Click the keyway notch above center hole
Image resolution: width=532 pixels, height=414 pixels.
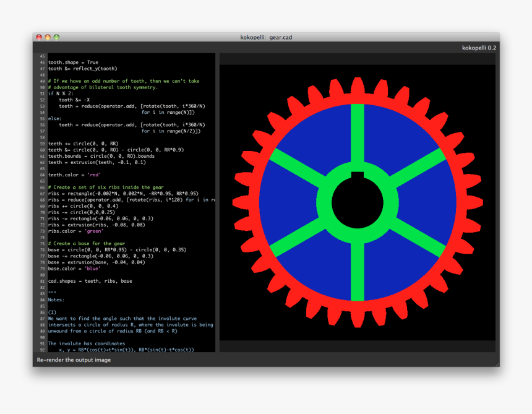coord(357,176)
